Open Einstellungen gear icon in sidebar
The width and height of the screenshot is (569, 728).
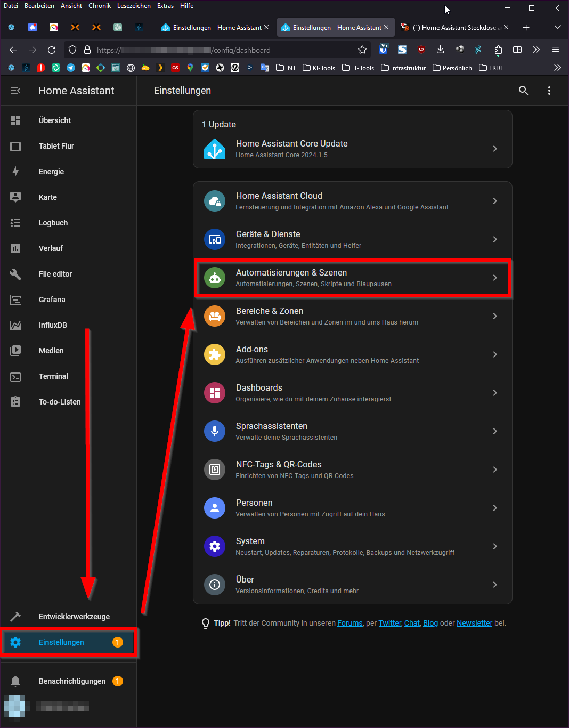pos(15,642)
